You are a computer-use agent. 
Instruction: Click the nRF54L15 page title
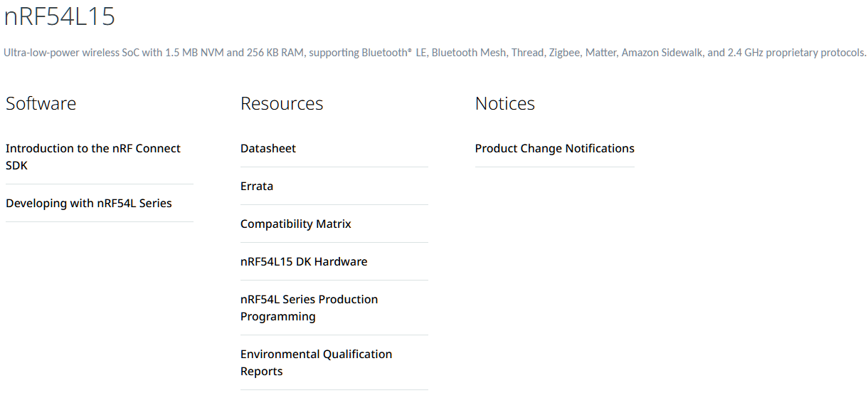60,16
